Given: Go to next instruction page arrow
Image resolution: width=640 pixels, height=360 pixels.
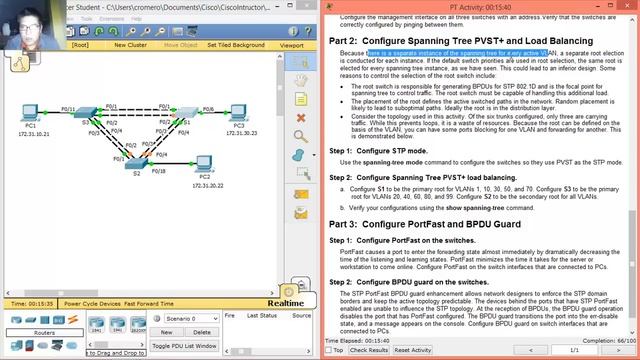Looking at the screenshot, I should tap(618, 350).
